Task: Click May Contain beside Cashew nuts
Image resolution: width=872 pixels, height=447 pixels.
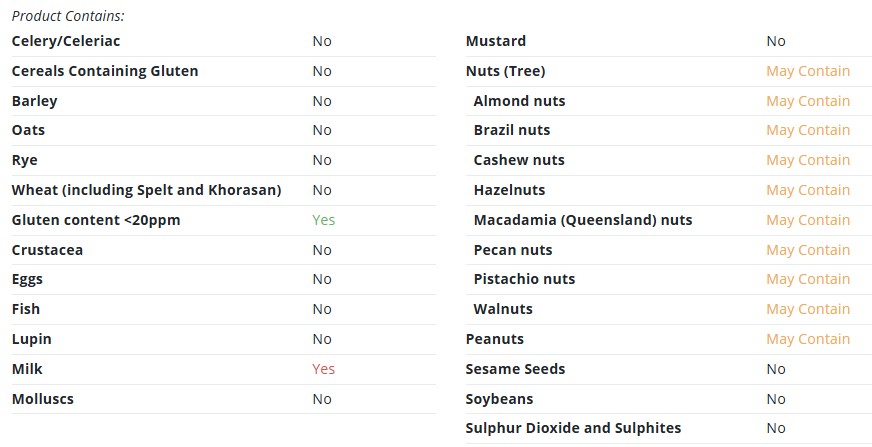Action: click(808, 160)
